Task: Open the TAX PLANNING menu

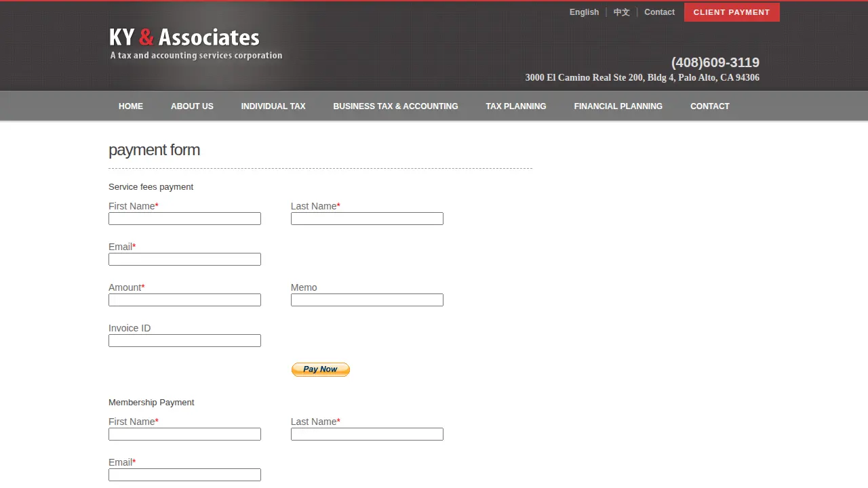Action: click(516, 106)
